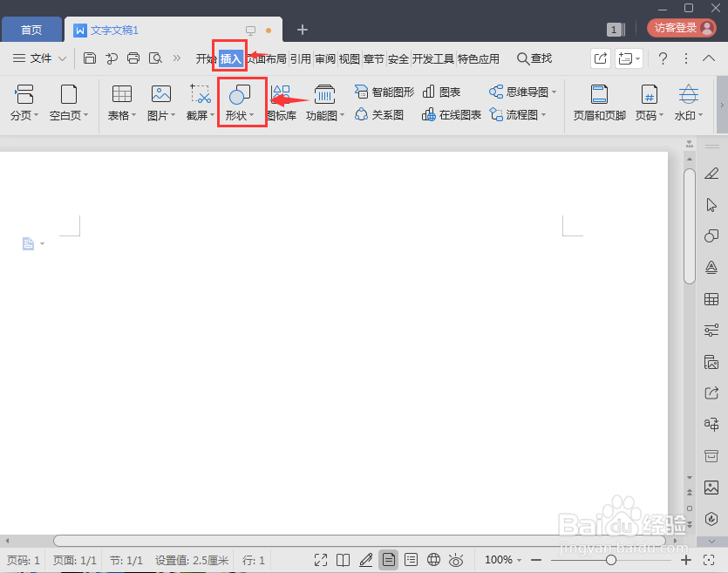Switch to reading layout view
The width and height of the screenshot is (728, 573).
click(x=344, y=560)
